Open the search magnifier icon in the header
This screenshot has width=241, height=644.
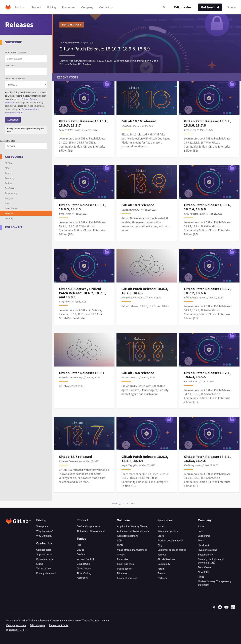(x=164, y=7)
